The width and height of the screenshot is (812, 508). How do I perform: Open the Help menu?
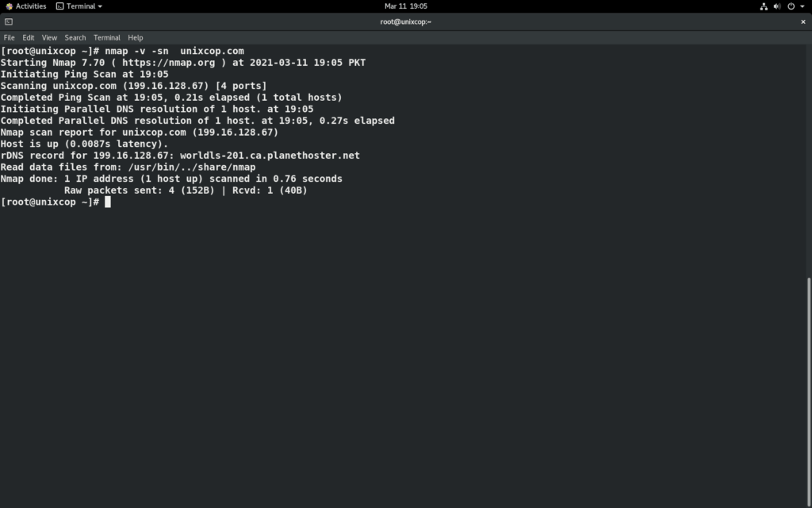[135, 38]
